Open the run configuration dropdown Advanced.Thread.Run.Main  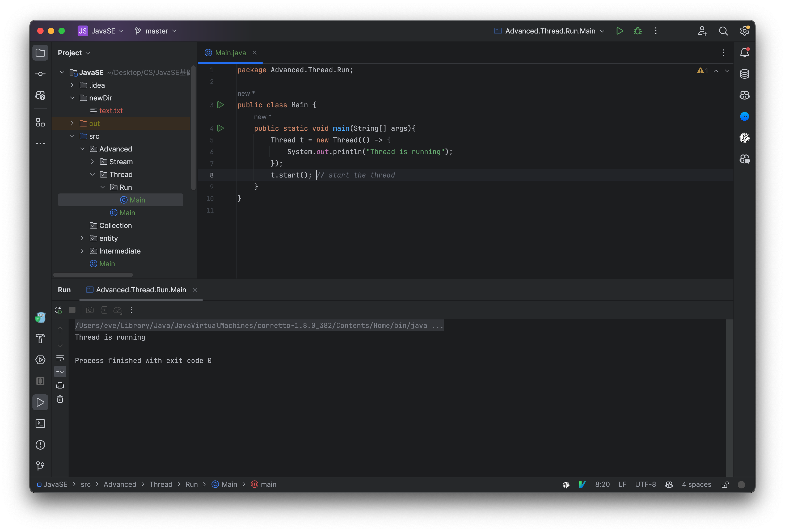pyautogui.click(x=549, y=31)
